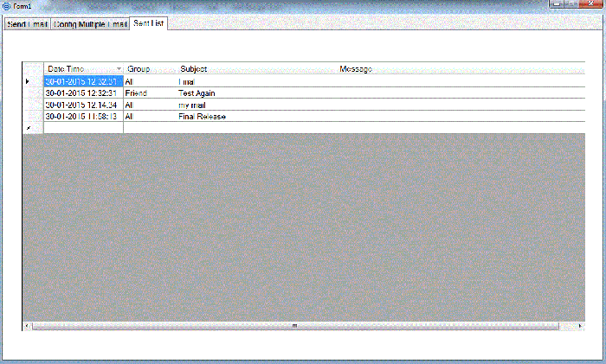Click the empty Date Time cell in the new row
The height and width of the screenshot is (364, 606).
(x=83, y=128)
